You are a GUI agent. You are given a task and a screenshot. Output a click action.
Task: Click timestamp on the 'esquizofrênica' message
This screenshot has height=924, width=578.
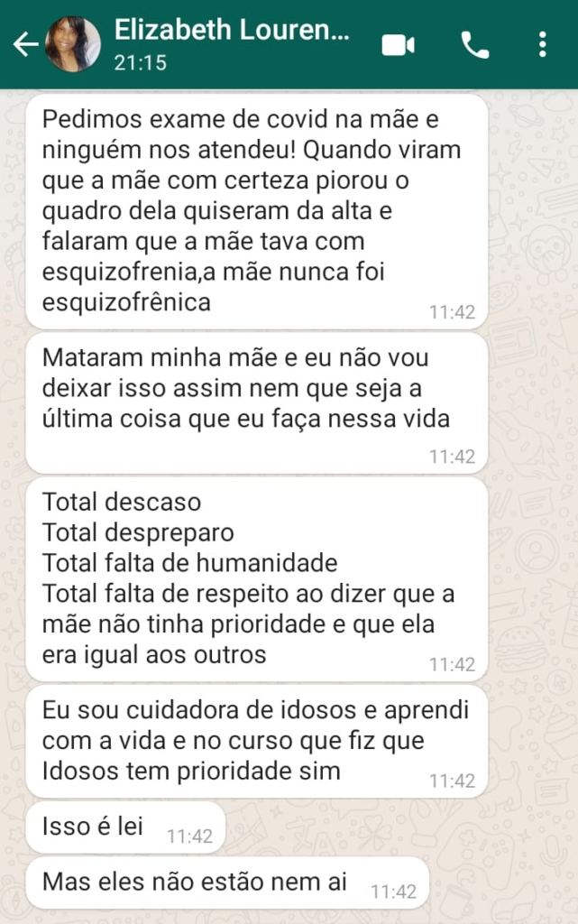[x=452, y=312]
